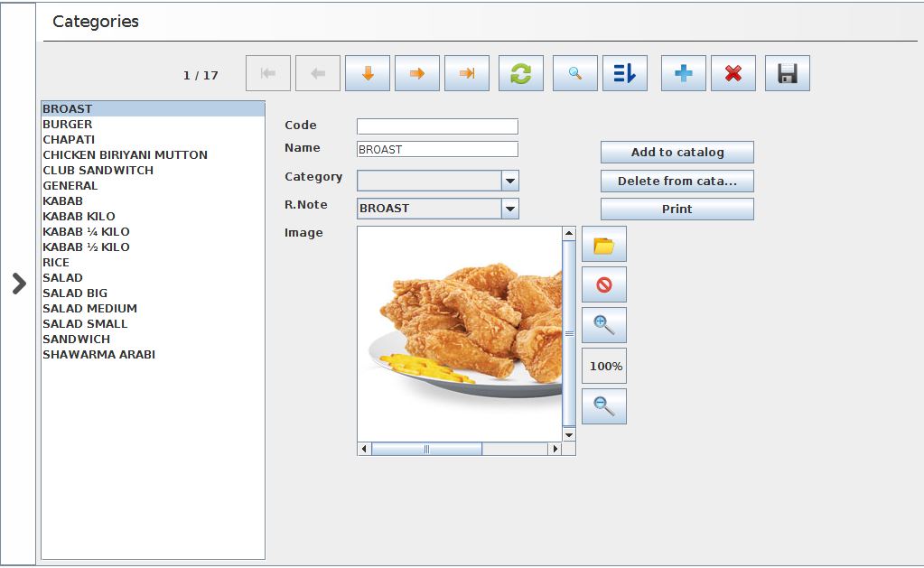Click the sort list icon
Screen dimensions: 924x568
tap(625, 74)
